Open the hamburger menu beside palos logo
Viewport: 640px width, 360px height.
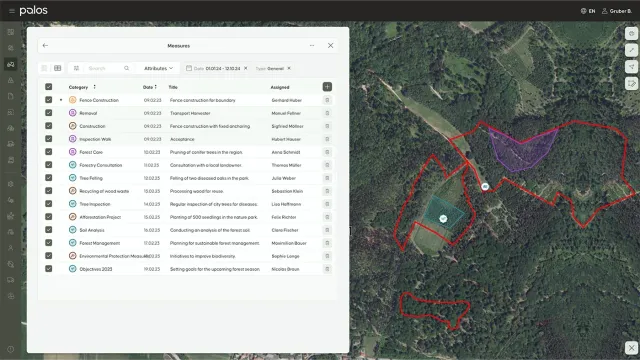click(12, 11)
